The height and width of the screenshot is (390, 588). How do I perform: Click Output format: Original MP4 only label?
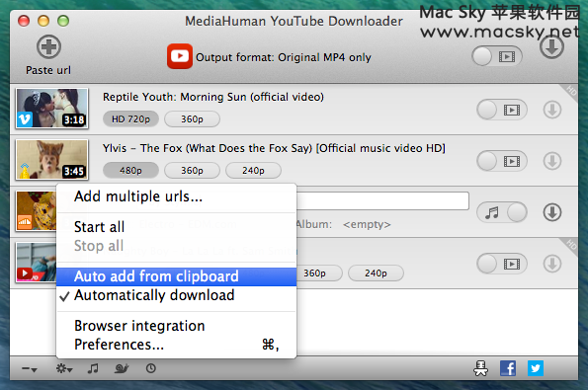(284, 57)
